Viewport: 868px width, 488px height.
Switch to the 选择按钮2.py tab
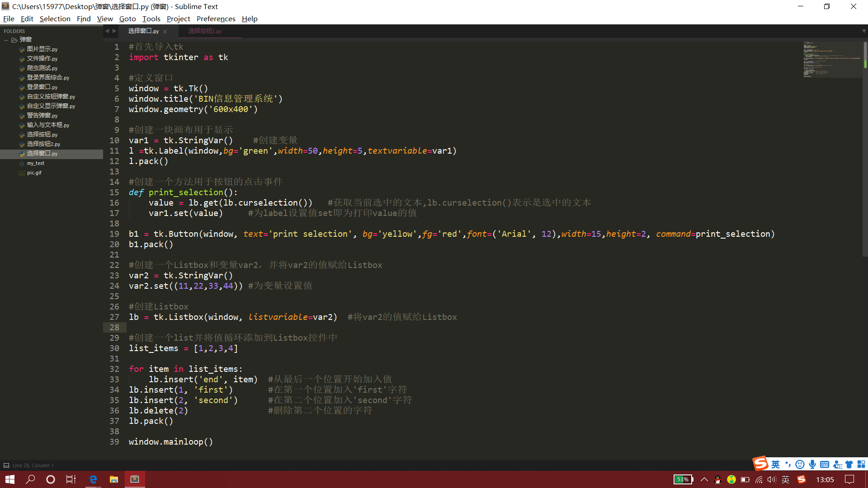[205, 31]
